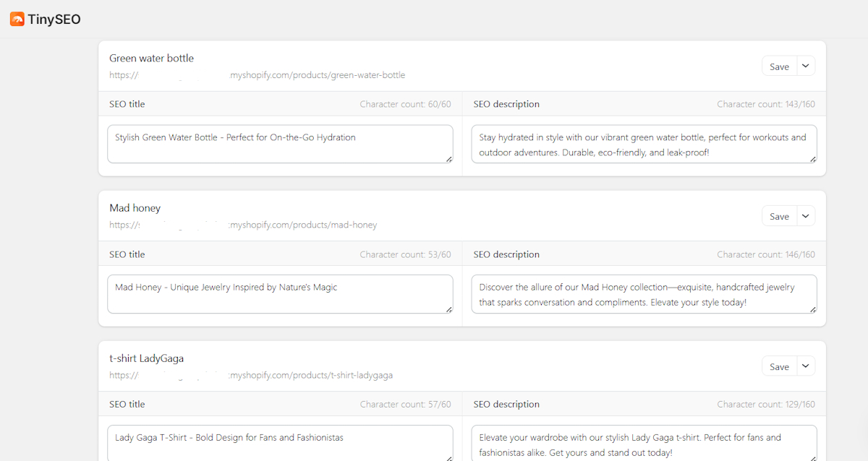Screen dimensions: 868x461
Task: Click the Character count: 57/60 label
Action: tap(405, 404)
